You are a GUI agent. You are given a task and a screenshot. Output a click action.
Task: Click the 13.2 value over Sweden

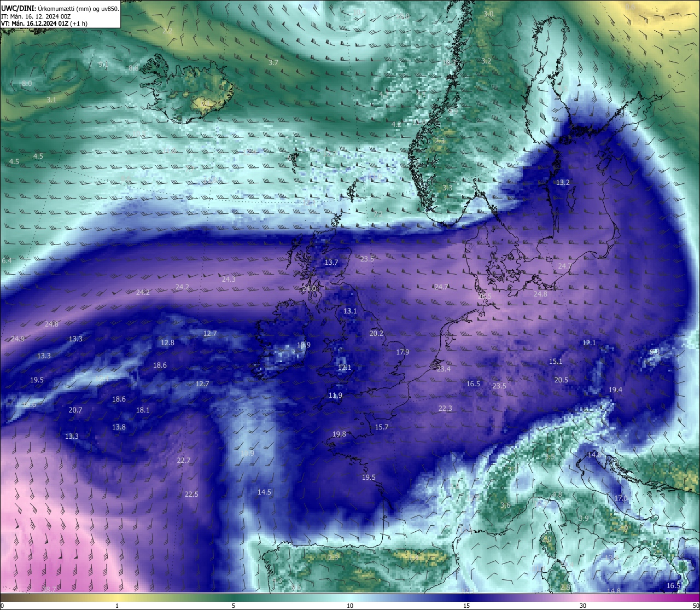[563, 182]
